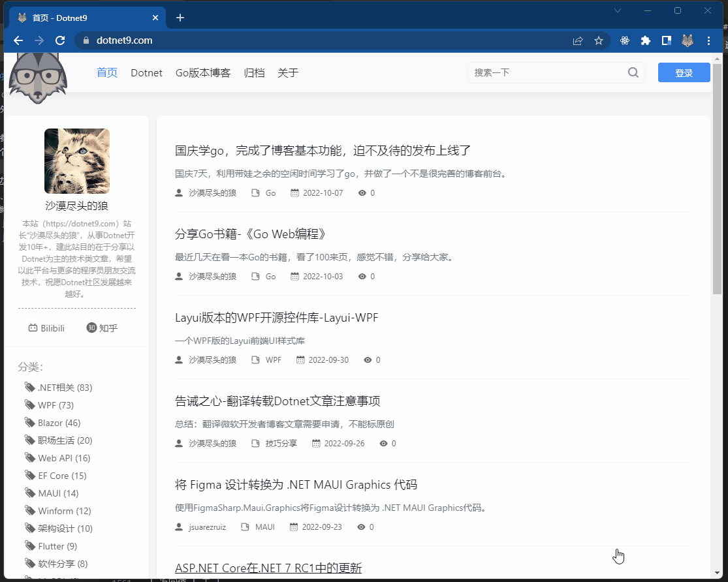Image resolution: width=728 pixels, height=582 pixels.
Task: Select the 首页 nav item
Action: [x=107, y=73]
